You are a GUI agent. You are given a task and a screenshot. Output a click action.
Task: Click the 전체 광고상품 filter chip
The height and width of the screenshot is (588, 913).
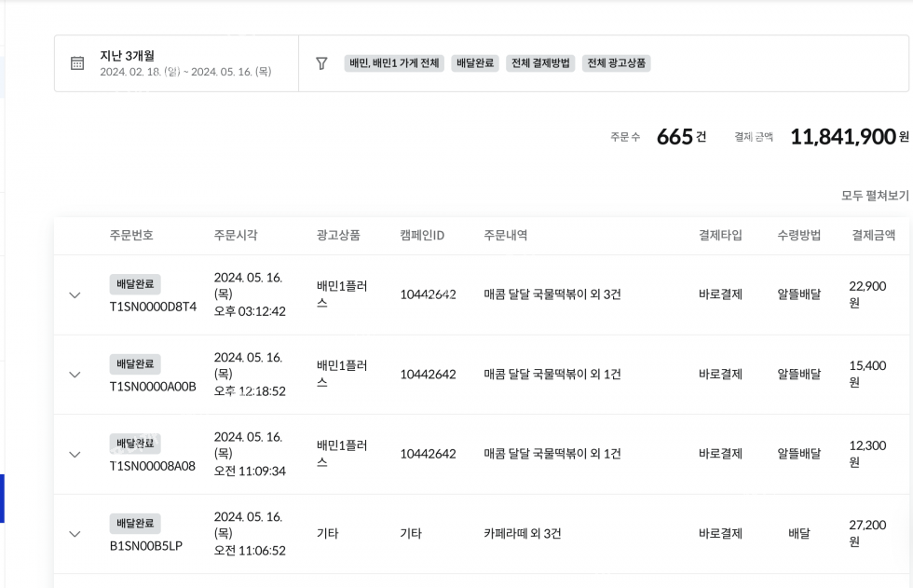[616, 63]
